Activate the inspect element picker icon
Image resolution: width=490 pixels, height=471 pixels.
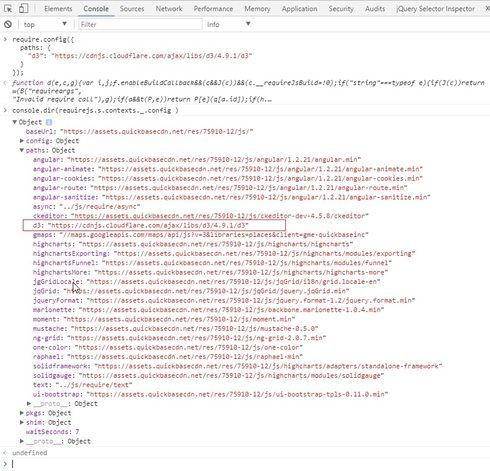(8, 9)
